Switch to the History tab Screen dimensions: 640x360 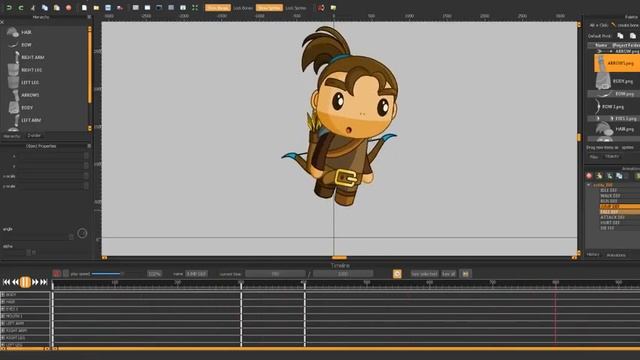tap(593, 255)
